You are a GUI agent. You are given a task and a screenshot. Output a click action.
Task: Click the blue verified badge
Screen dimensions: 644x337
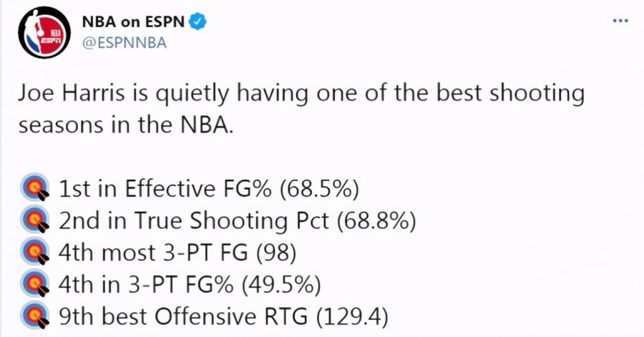197,21
